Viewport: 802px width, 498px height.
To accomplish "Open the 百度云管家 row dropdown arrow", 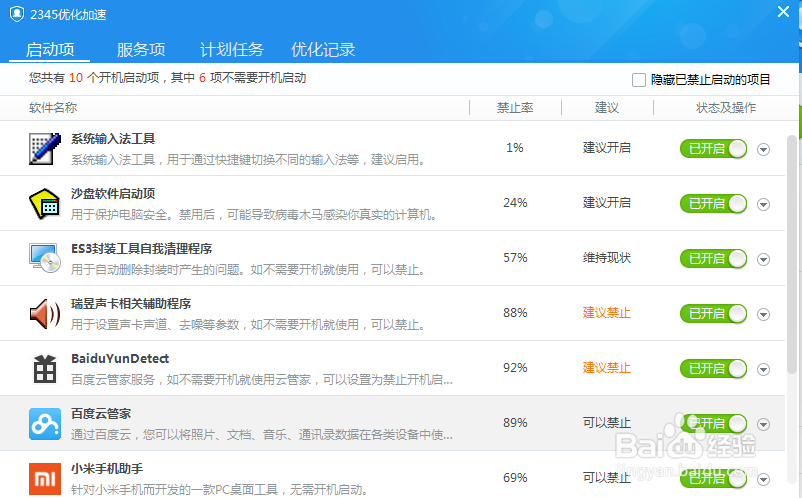I will 763,424.
